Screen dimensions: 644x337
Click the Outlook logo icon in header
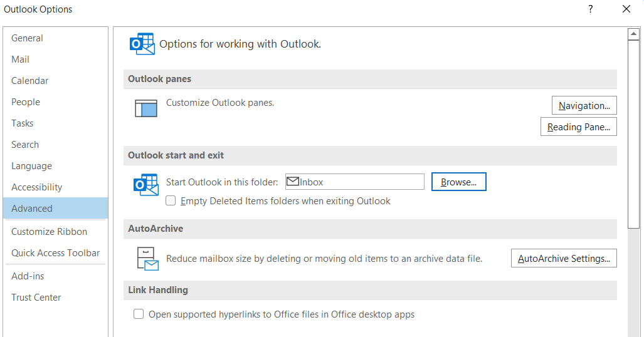(142, 44)
